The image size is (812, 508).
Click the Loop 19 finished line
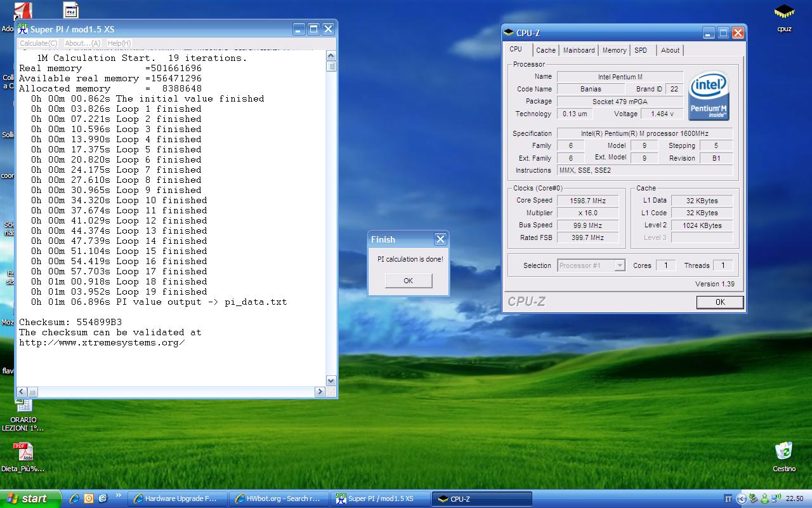[119, 291]
